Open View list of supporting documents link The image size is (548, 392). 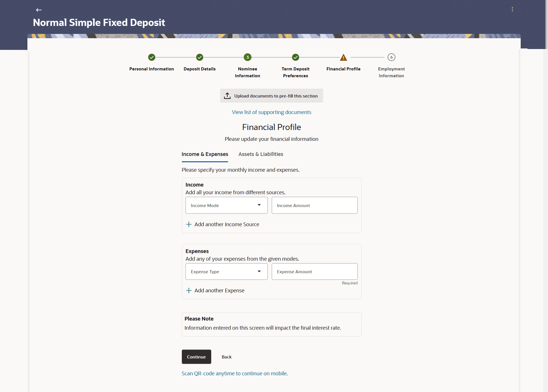[271, 112]
